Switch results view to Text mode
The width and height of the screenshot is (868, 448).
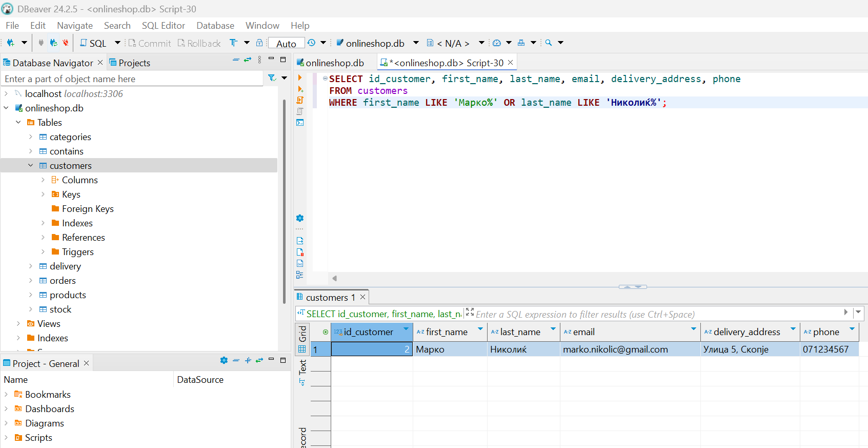[302, 372]
